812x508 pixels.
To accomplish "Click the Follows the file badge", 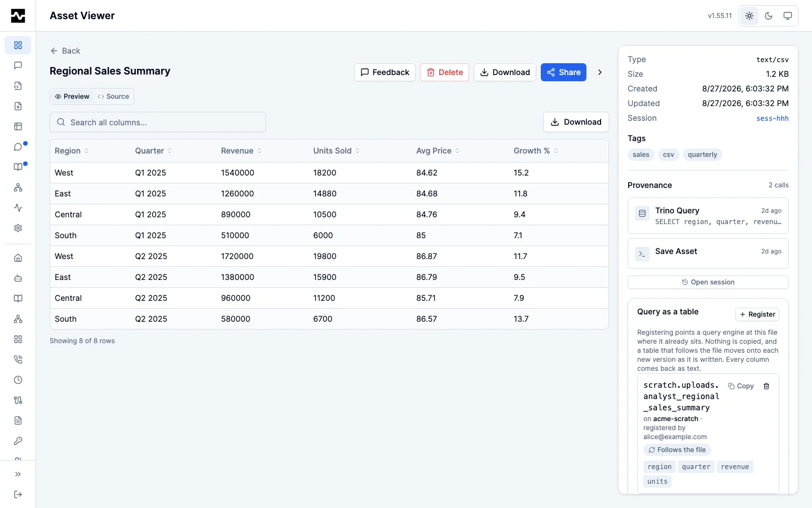I will 677,450.
